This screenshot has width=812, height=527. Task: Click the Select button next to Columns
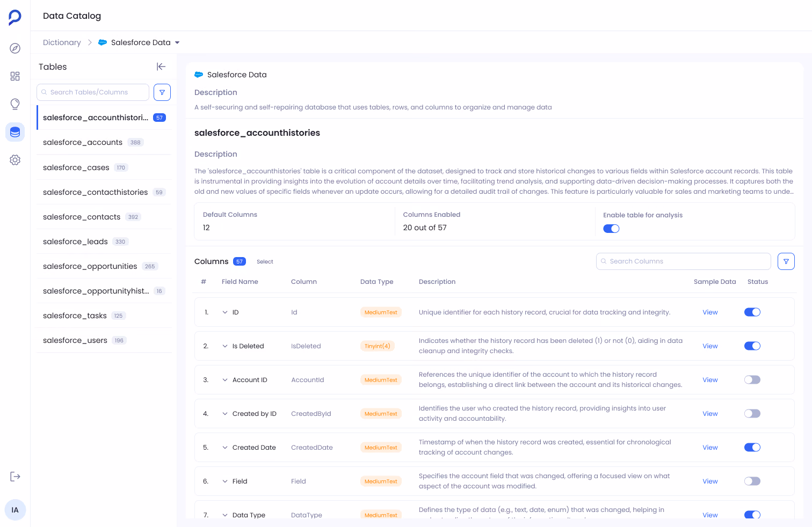(x=265, y=262)
